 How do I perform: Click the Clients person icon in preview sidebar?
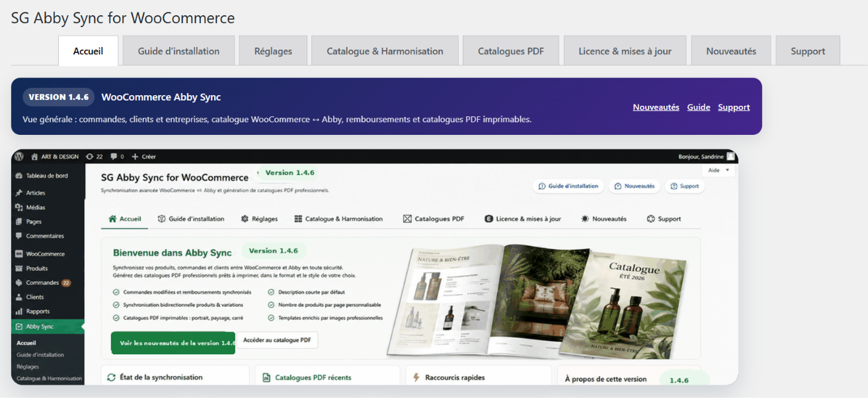19,297
